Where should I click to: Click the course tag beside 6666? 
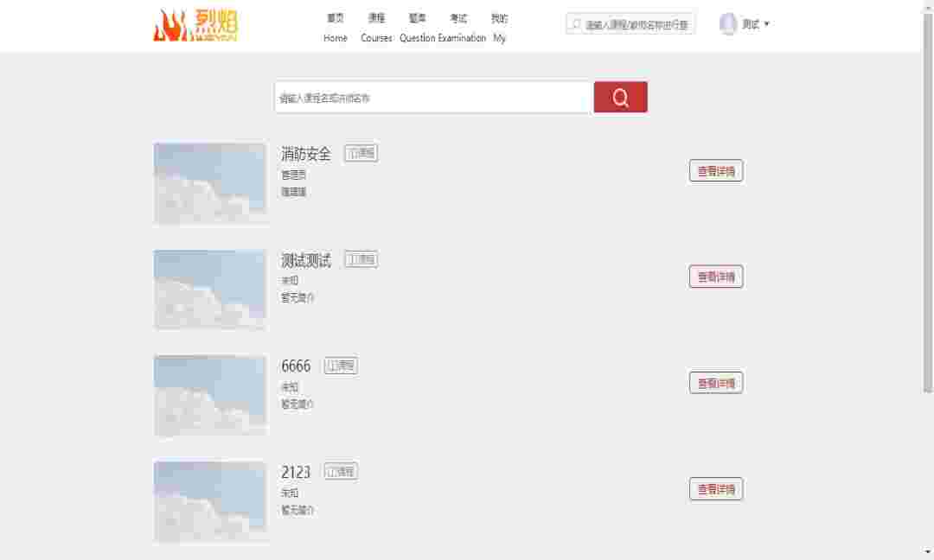pos(341,366)
